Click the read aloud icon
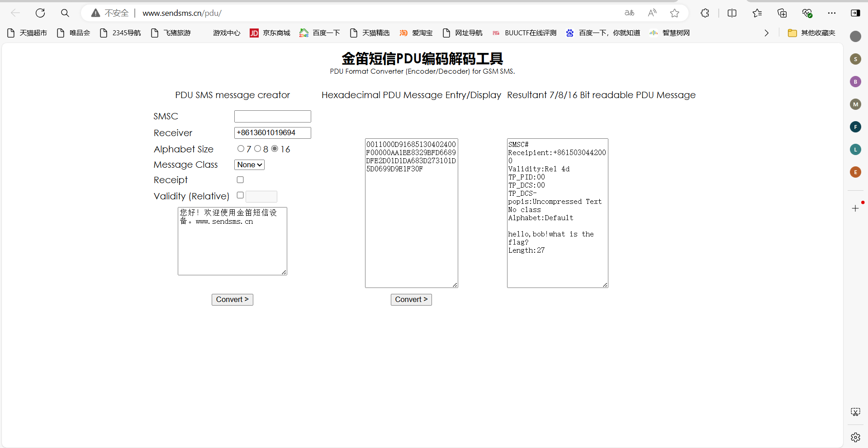The height and width of the screenshot is (448, 868). [652, 13]
